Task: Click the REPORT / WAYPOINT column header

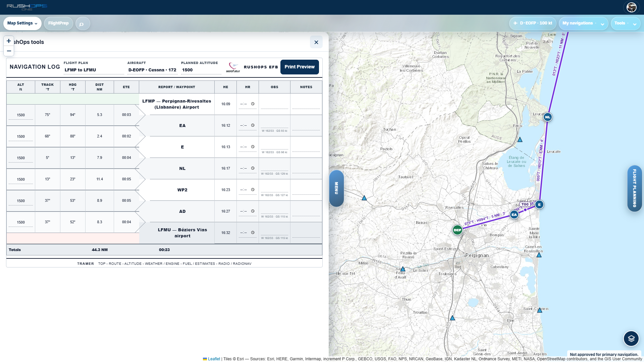Action: [x=177, y=87]
